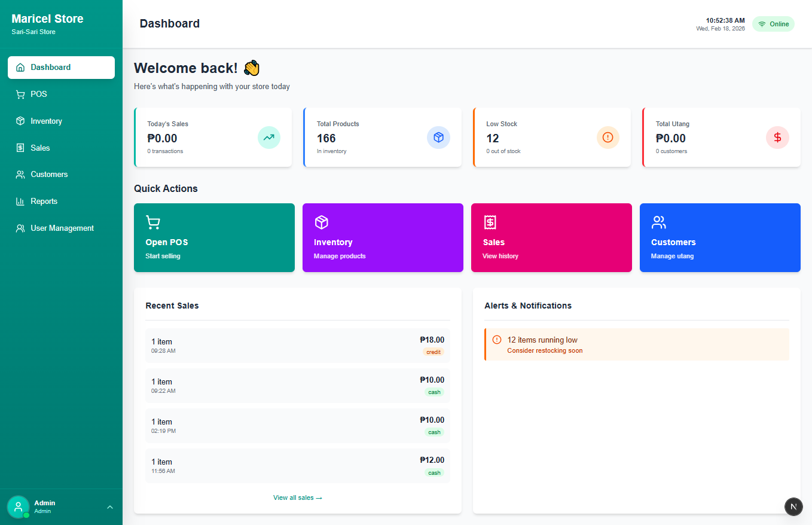Click the credit tag on ₱18.00 sale
Image resolution: width=812 pixels, height=525 pixels.
[x=434, y=352]
